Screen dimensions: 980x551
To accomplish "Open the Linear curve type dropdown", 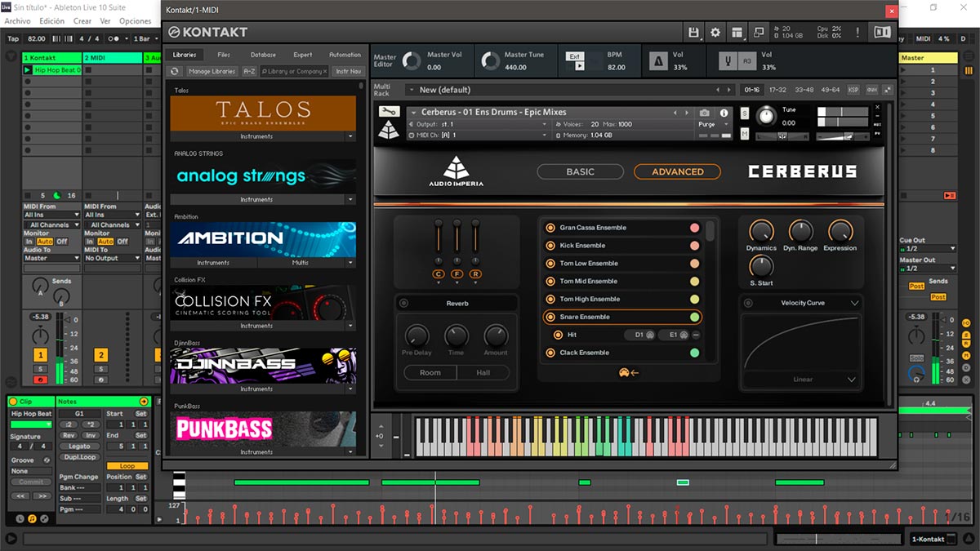I will point(802,380).
